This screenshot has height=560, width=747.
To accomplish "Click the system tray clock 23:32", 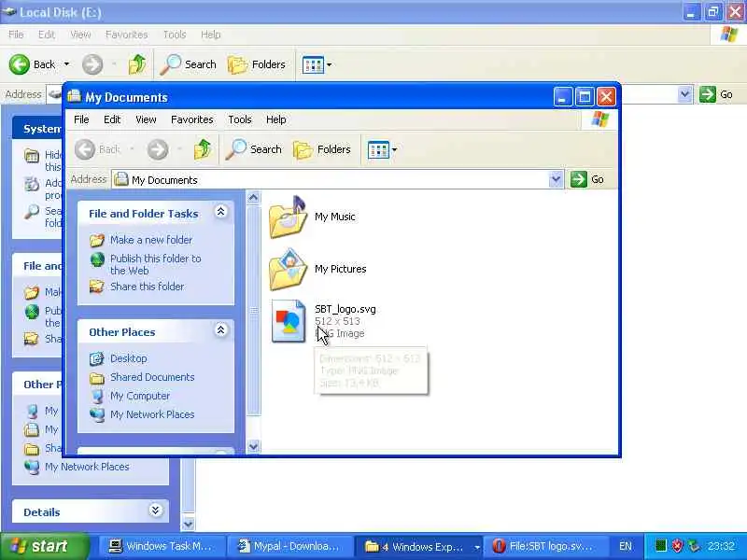I will 721,546.
